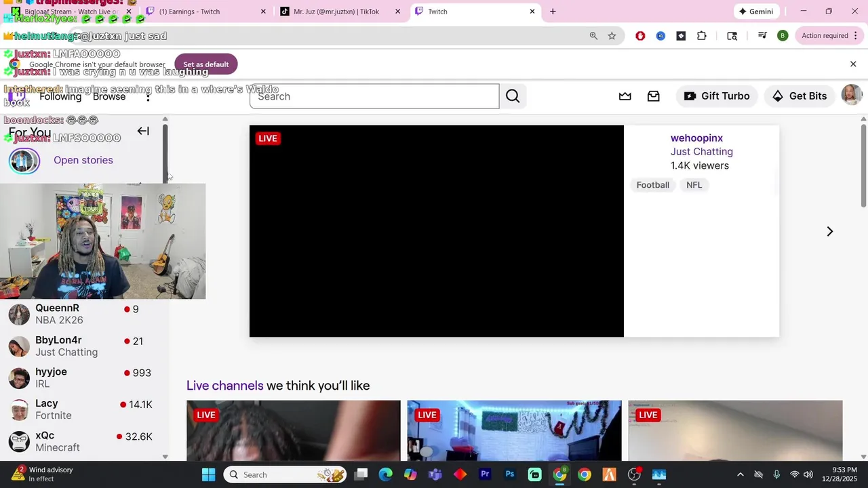Open BbyLon4r channel in sidebar
This screenshot has width=868, height=488.
84,346
